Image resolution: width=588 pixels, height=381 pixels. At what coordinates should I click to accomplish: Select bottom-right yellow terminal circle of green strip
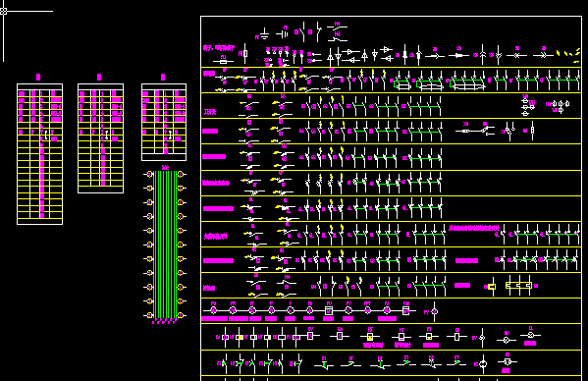tap(181, 315)
